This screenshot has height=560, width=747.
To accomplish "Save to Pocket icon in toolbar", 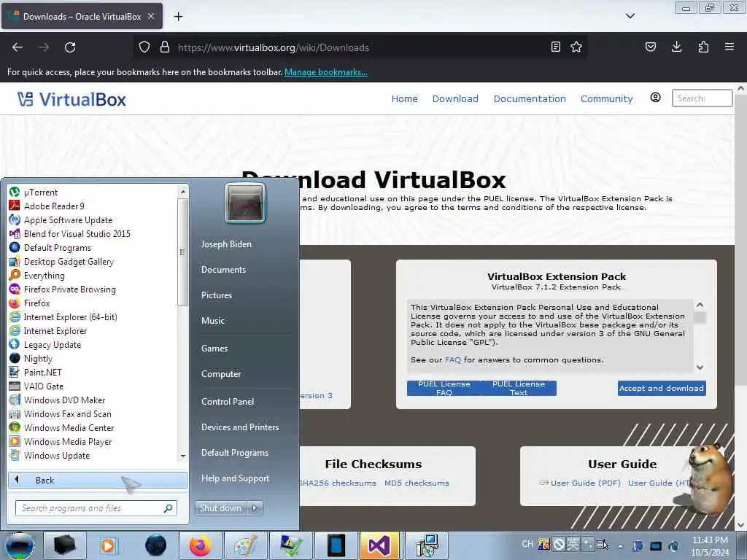I will [650, 47].
